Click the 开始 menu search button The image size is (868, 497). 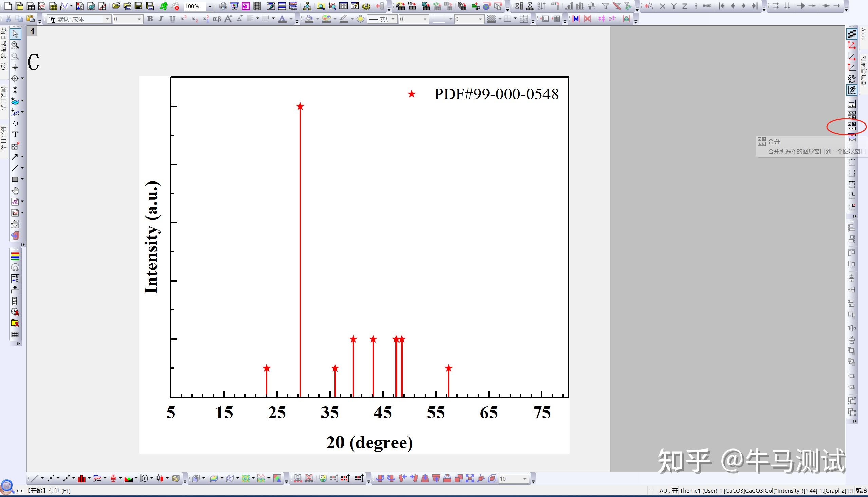[x=7, y=487]
